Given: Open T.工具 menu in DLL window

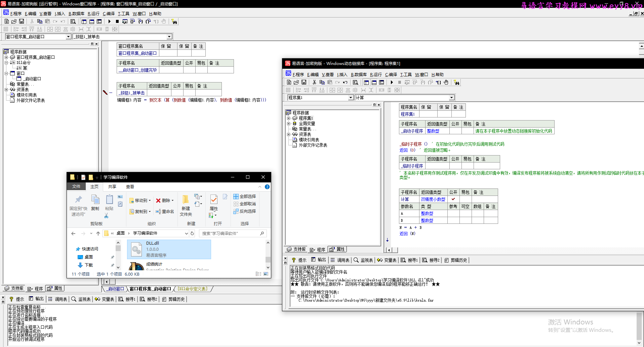Looking at the screenshot, I should coord(406,75).
